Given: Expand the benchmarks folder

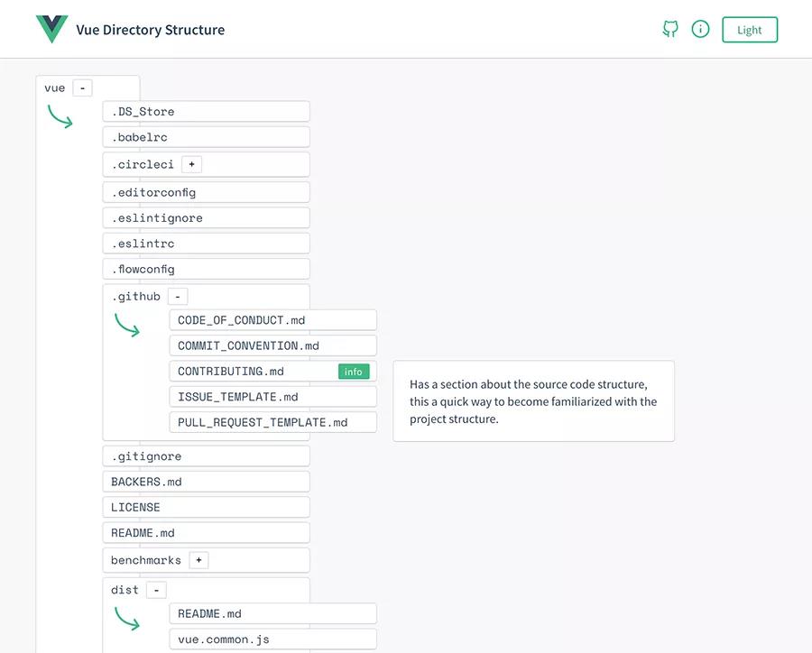Looking at the screenshot, I should pos(198,560).
